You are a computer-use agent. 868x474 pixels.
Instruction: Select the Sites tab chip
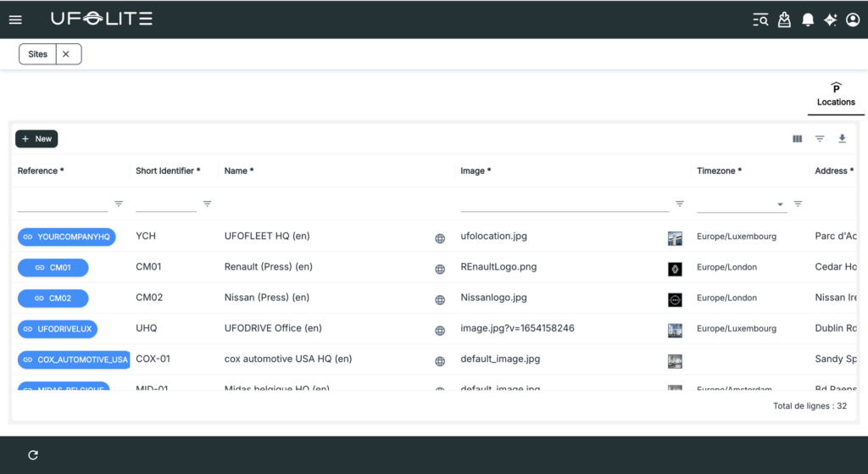pos(38,54)
